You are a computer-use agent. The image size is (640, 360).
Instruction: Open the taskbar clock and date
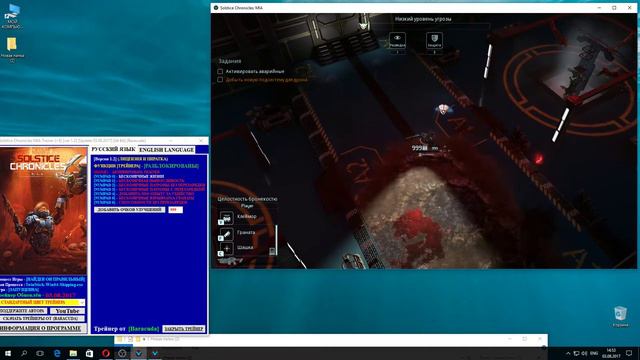[611, 353]
